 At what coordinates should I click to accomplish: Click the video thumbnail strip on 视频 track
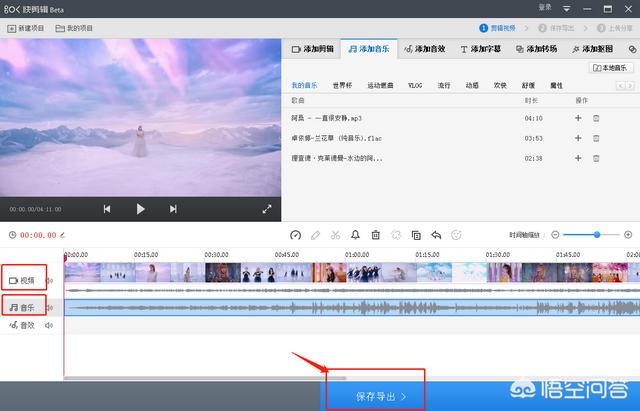coord(352,273)
